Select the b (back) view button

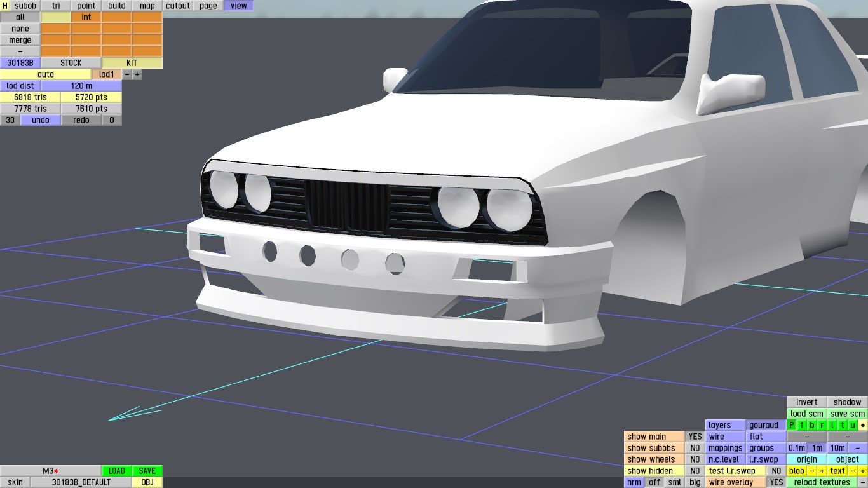pyautogui.click(x=812, y=425)
